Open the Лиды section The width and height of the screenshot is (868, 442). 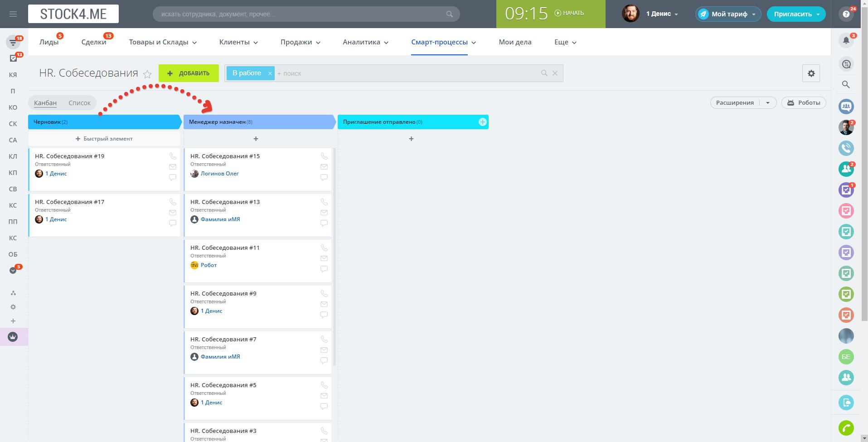[49, 42]
